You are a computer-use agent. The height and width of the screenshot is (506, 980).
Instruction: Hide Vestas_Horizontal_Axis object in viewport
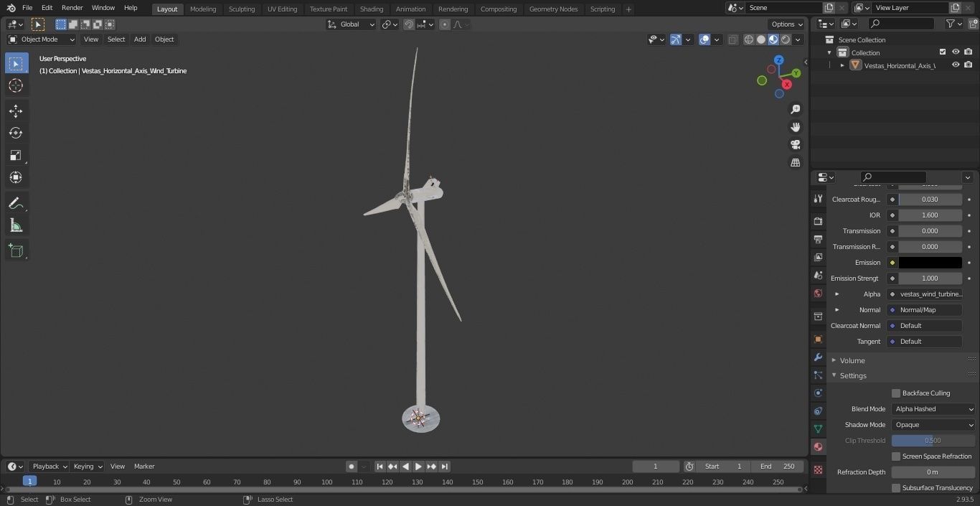[956, 65]
